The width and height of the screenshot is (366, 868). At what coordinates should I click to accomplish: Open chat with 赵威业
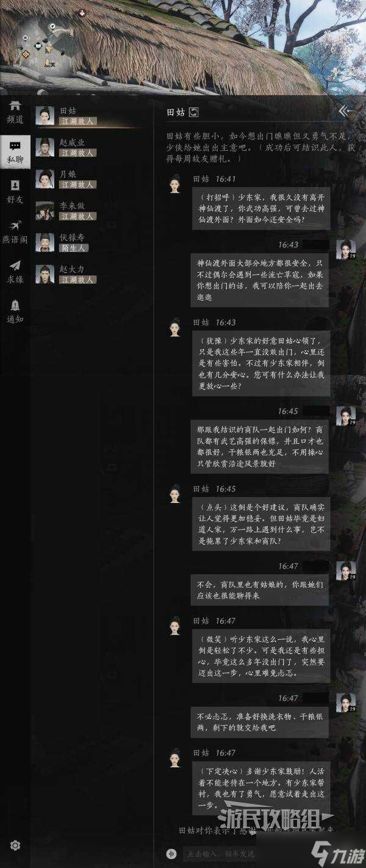(x=85, y=147)
